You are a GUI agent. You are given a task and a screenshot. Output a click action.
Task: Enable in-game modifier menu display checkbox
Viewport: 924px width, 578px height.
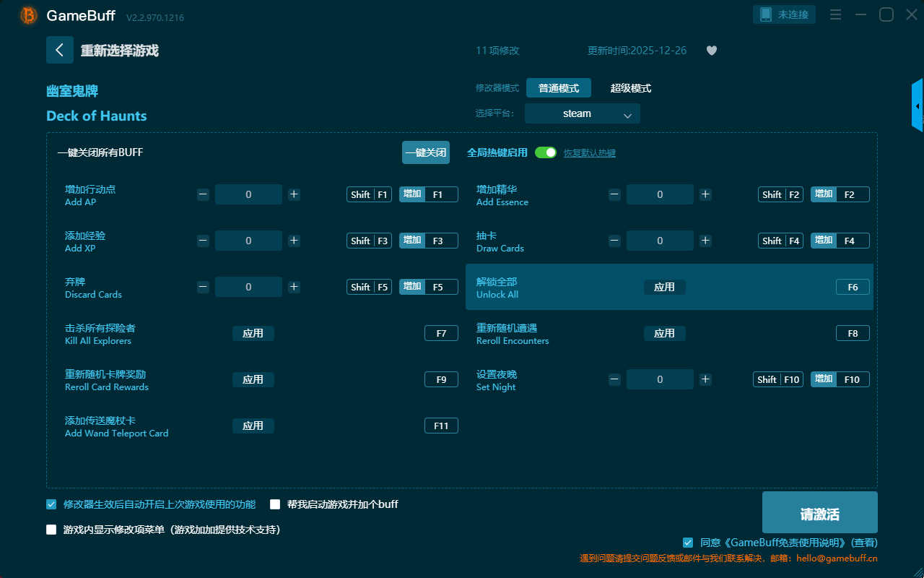pyautogui.click(x=51, y=530)
